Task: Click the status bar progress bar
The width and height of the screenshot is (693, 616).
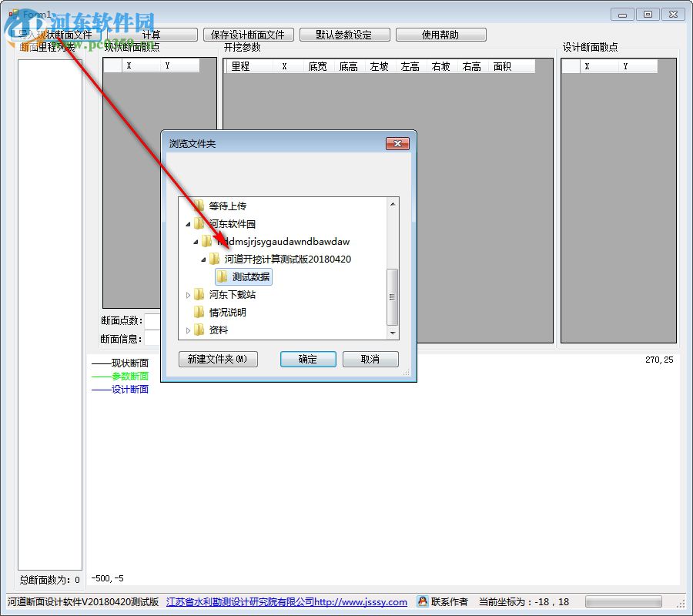Action: pos(624,601)
